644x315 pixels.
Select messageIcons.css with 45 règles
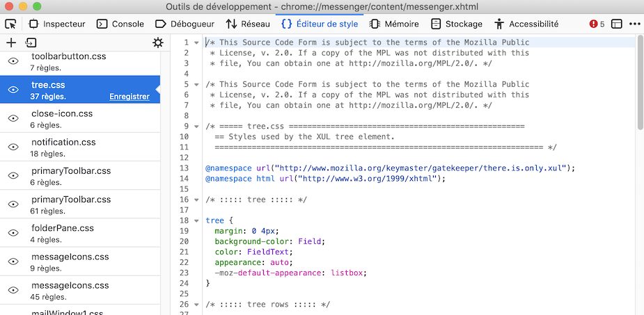coord(80,290)
